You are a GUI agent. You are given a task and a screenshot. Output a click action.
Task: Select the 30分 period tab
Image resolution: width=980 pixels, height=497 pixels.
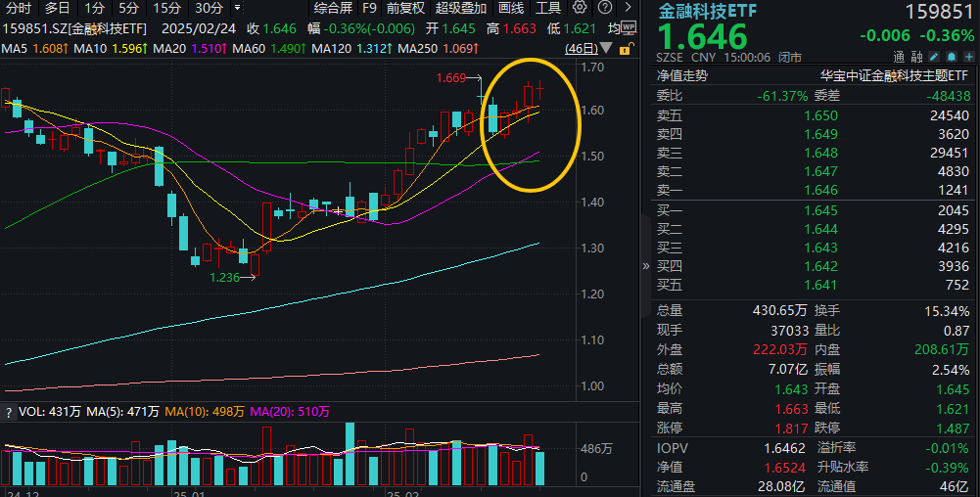tap(209, 8)
